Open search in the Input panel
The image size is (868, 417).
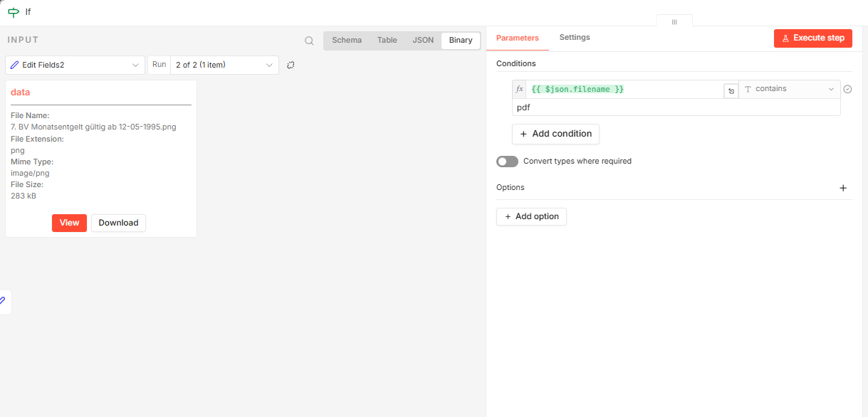click(309, 41)
